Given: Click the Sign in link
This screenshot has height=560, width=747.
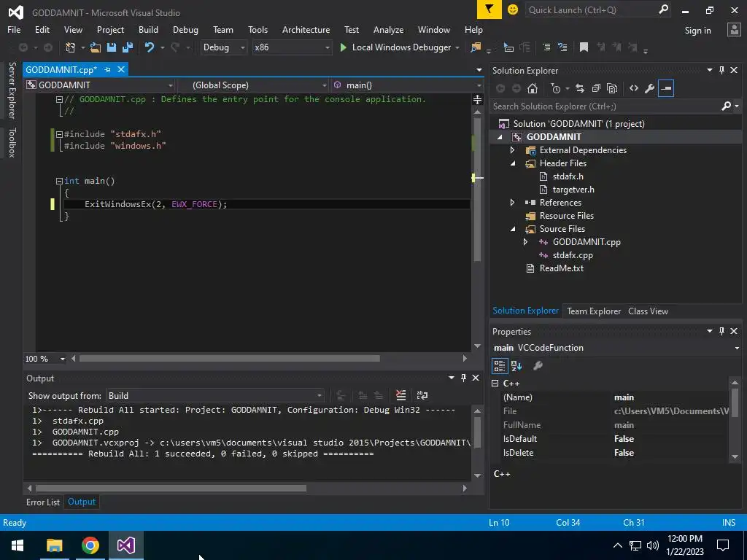Looking at the screenshot, I should (x=697, y=31).
